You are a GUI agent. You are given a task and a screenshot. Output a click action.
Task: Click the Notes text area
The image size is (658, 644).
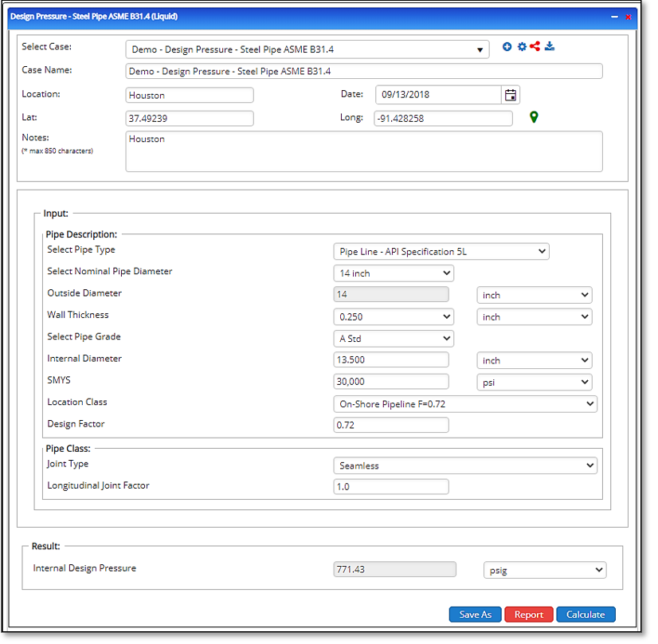[364, 151]
